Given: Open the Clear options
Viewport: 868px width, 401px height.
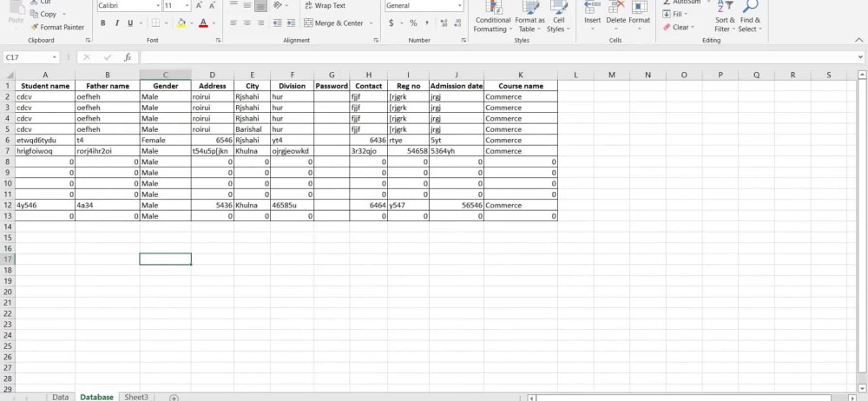Looking at the screenshot, I should 678,27.
